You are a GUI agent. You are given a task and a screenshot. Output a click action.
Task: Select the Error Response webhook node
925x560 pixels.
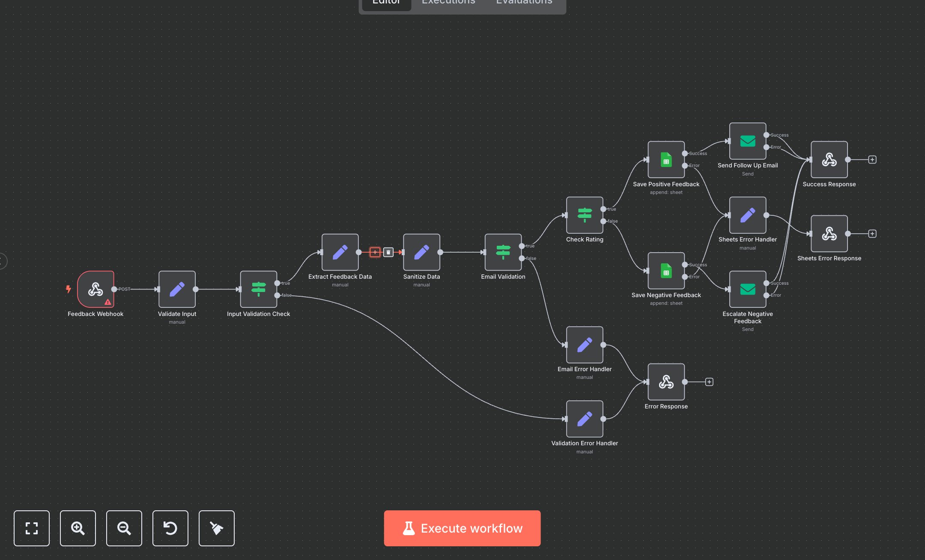(666, 382)
